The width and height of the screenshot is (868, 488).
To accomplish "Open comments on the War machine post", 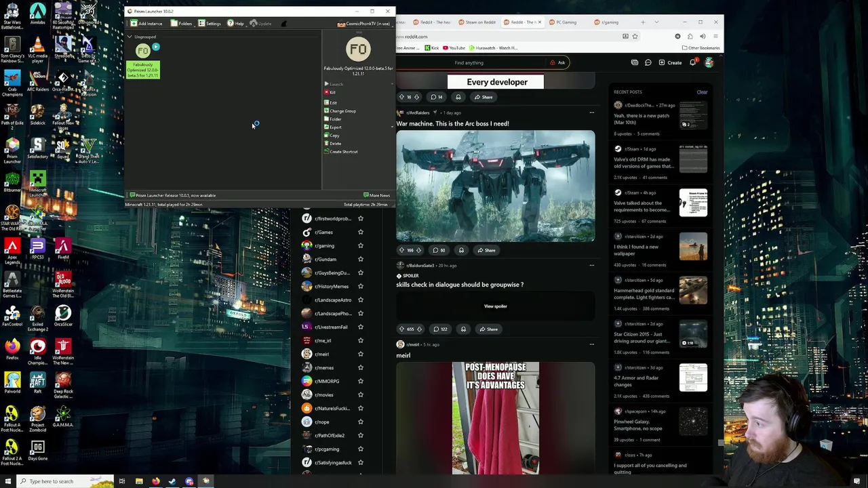I will [x=439, y=250].
